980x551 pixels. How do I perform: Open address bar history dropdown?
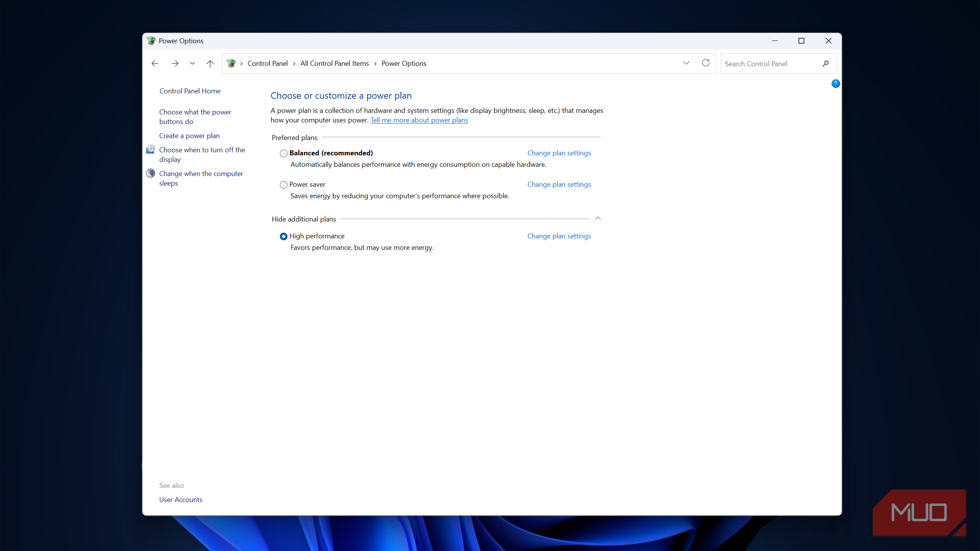point(686,63)
